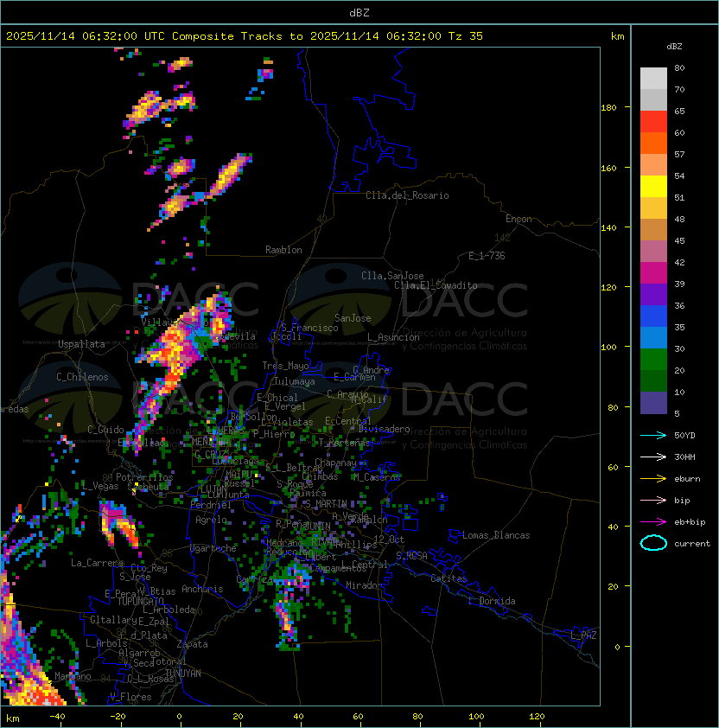Screen dimensions: 719x728
Task: Click the eburn yellow arrow legend icon
Action: [x=653, y=479]
